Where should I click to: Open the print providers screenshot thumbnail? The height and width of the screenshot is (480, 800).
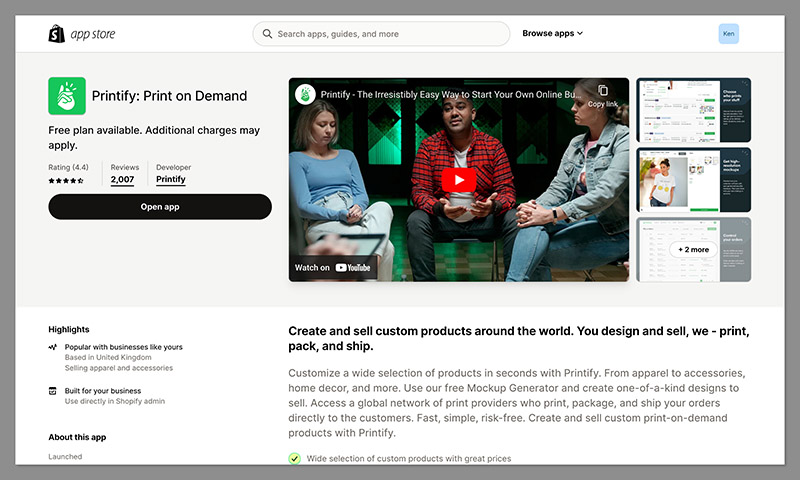(693, 110)
